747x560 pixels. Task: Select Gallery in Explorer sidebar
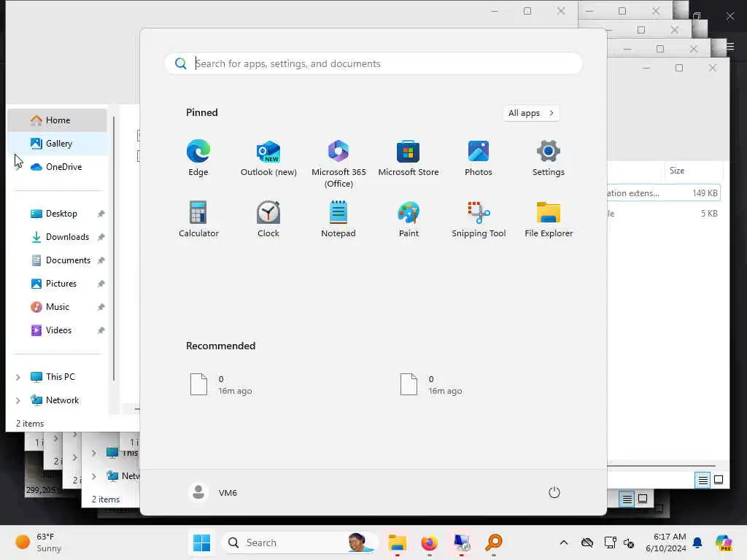click(58, 144)
